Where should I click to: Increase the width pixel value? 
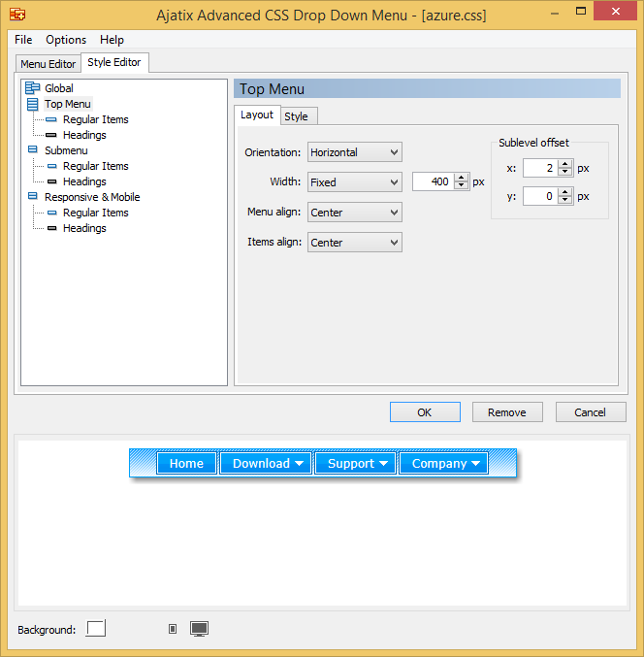point(461,178)
